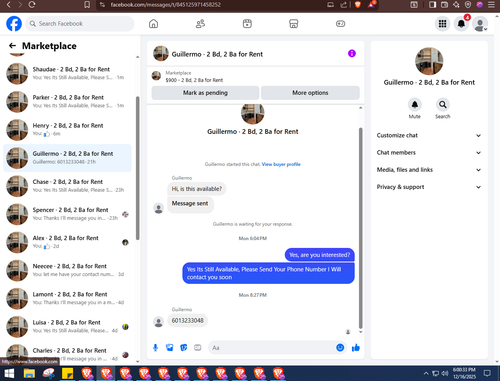The height and width of the screenshot is (381, 500).
Task: Focus the message text field
Action: coord(277,348)
